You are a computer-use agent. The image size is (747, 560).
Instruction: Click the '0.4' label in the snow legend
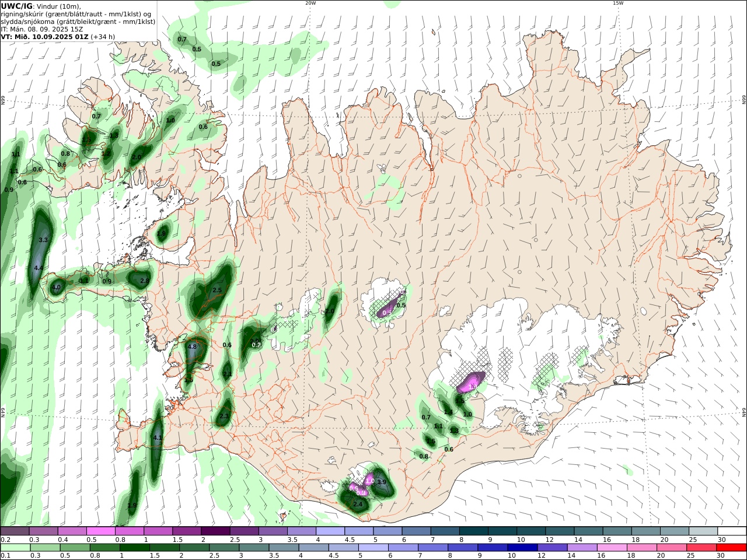(x=62, y=540)
